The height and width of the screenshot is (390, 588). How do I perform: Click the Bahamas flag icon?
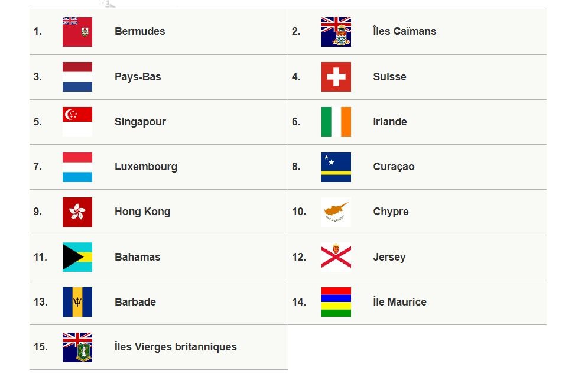pos(77,257)
